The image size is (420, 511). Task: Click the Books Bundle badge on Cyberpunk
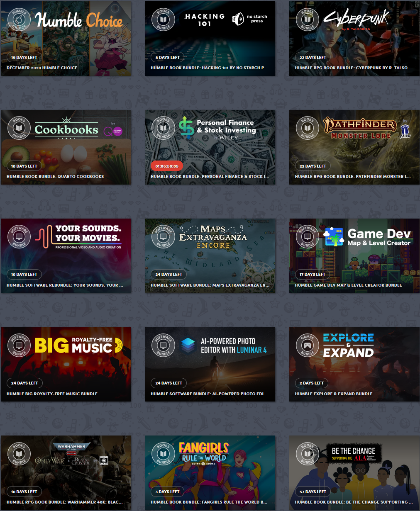tap(307, 19)
